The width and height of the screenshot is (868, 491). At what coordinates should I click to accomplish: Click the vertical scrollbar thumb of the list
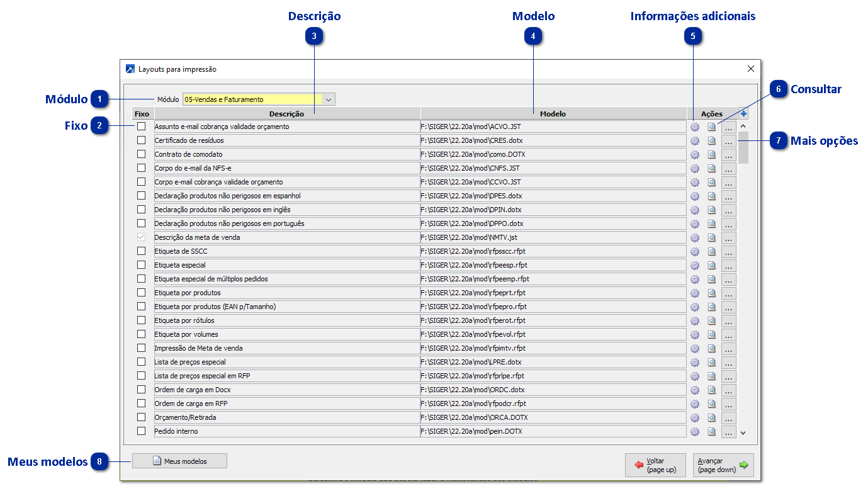pos(743,148)
